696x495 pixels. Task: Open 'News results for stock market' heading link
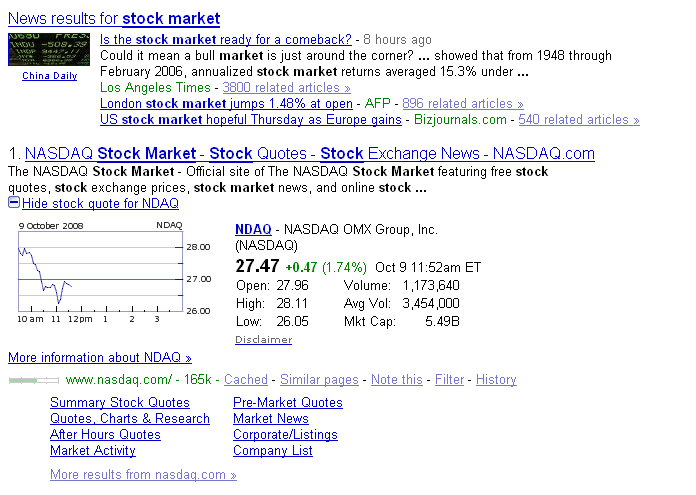(114, 18)
